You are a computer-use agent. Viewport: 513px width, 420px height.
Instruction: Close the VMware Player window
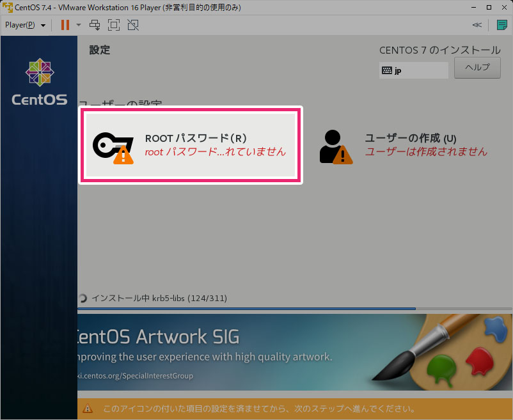coord(504,7)
